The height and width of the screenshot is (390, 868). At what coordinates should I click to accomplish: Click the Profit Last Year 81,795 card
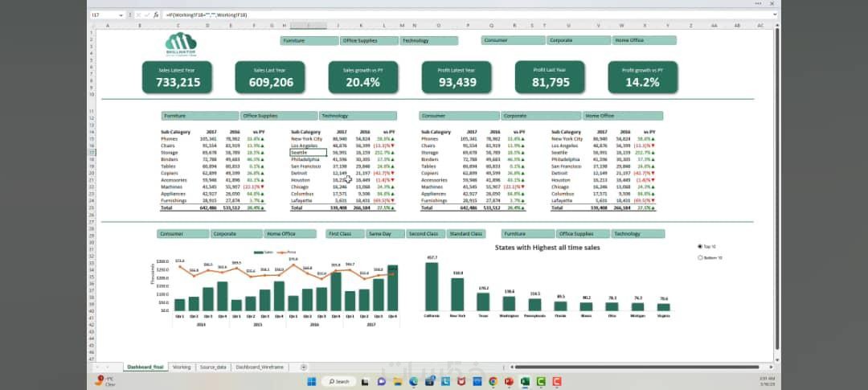[550, 76]
